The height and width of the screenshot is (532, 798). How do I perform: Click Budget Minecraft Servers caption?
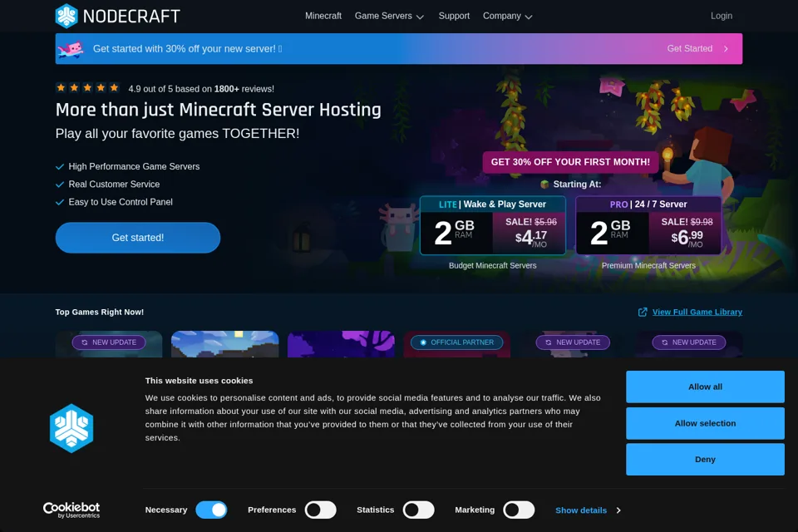click(x=493, y=265)
